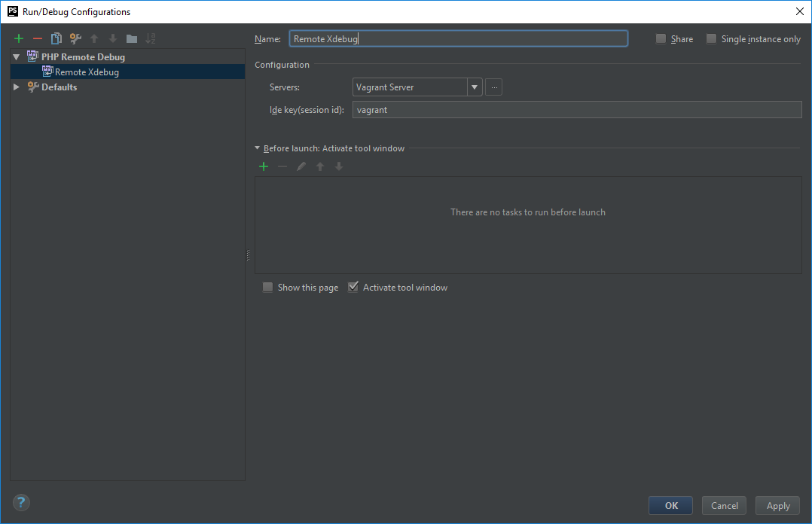Add a before-launch task with green plus

[264, 166]
